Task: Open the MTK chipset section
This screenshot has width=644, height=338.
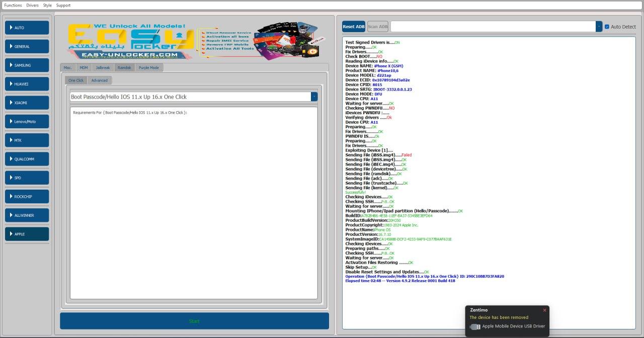Action: (x=27, y=140)
